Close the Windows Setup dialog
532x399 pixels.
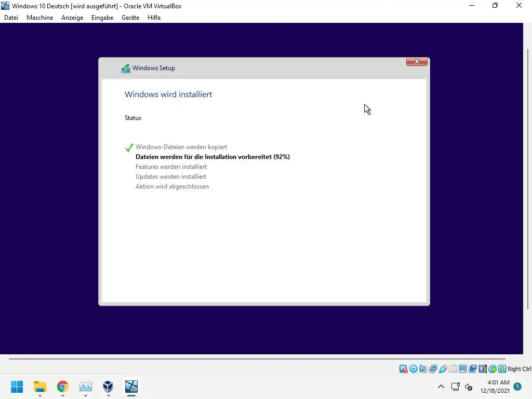pyautogui.click(x=417, y=61)
